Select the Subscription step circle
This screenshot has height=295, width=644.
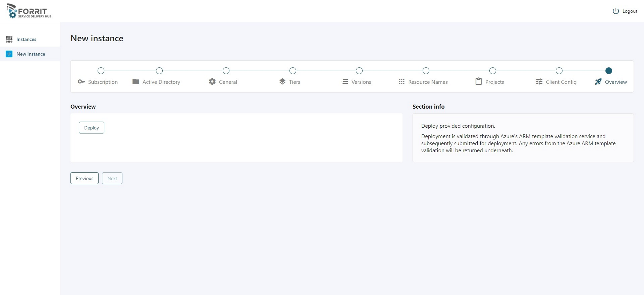tap(101, 71)
